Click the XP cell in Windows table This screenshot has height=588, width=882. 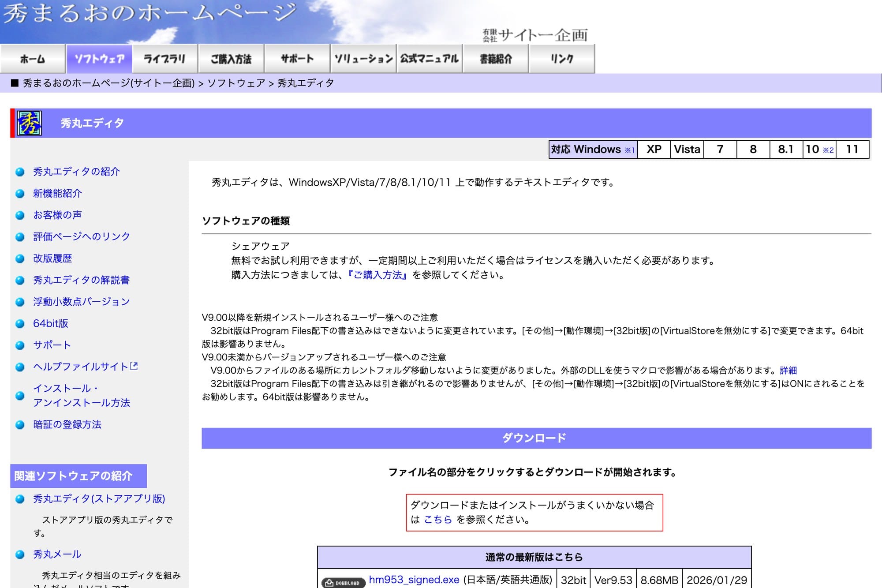click(654, 150)
